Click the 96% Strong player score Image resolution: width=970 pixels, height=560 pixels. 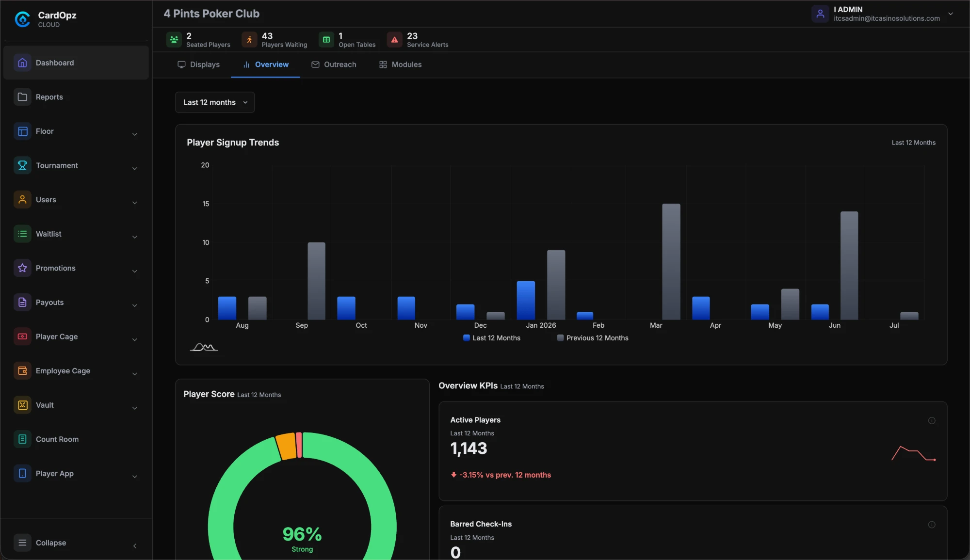pos(302,538)
